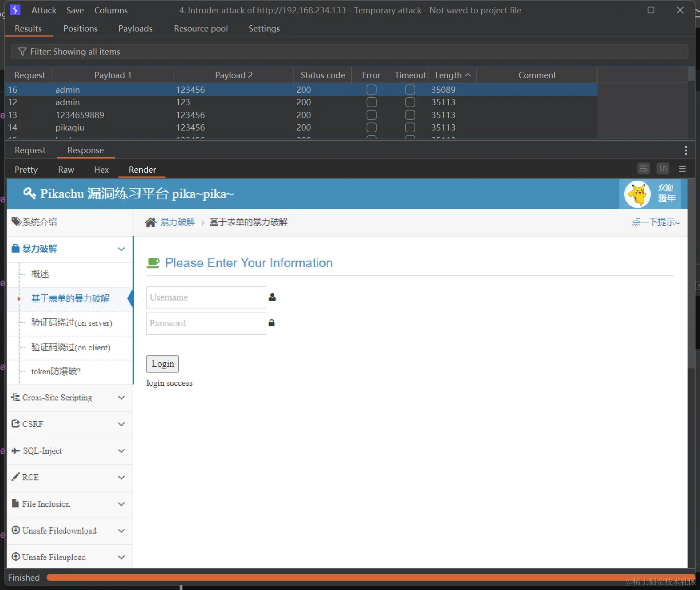The image size is (700, 590).
Task: Toggle Error checkbox for request 13
Action: [372, 115]
